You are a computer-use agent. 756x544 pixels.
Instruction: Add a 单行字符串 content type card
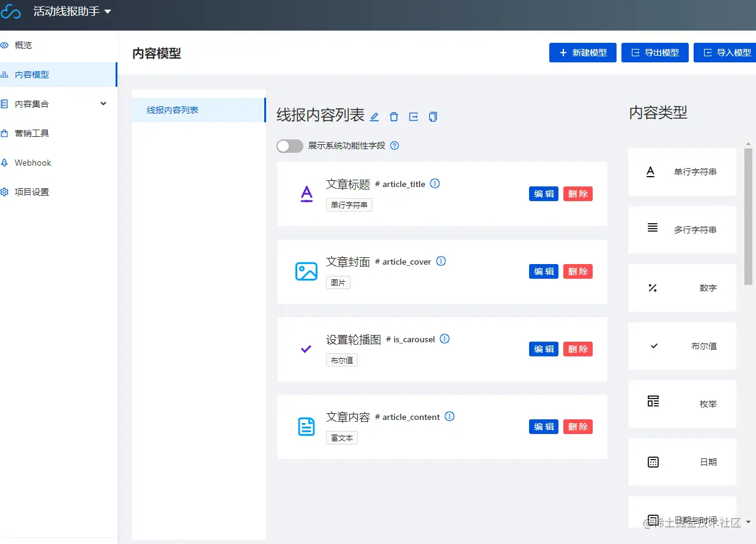[682, 172]
